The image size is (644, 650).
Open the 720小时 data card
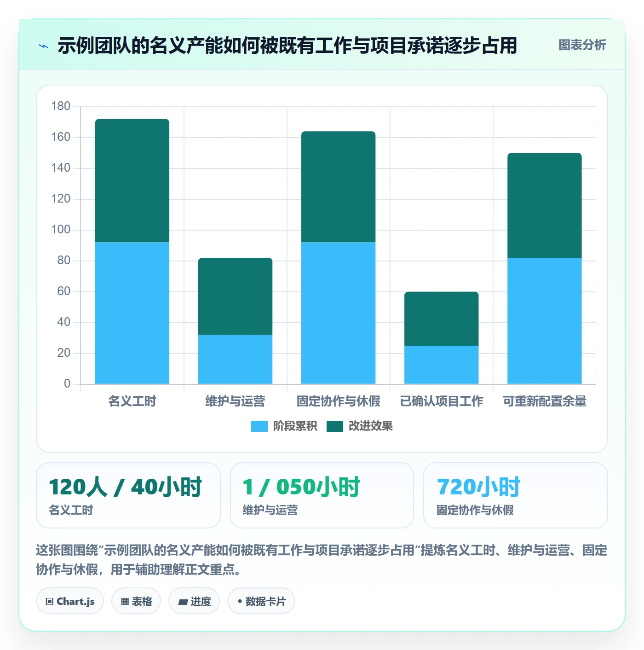pos(516,495)
